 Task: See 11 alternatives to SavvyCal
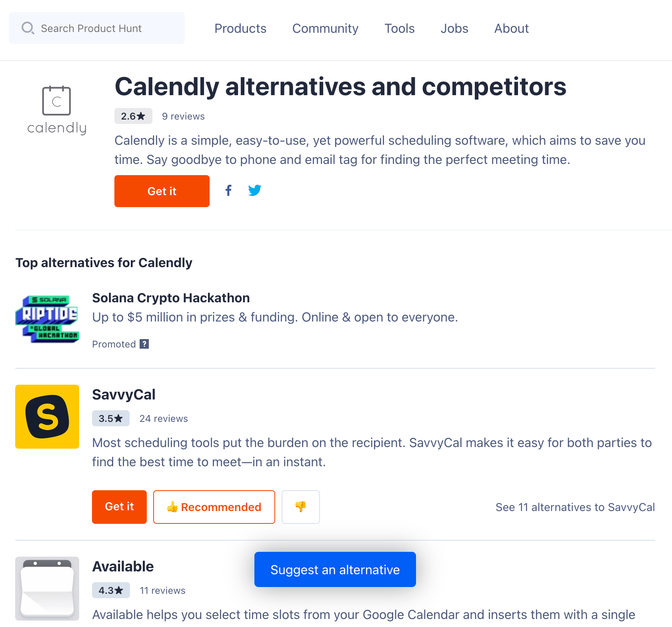(575, 507)
